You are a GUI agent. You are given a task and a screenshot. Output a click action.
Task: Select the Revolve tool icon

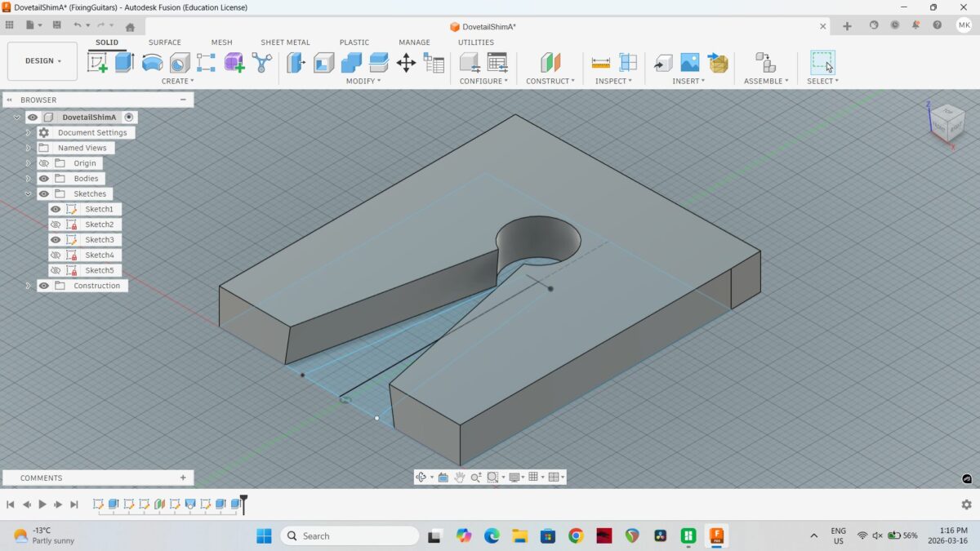click(x=152, y=63)
